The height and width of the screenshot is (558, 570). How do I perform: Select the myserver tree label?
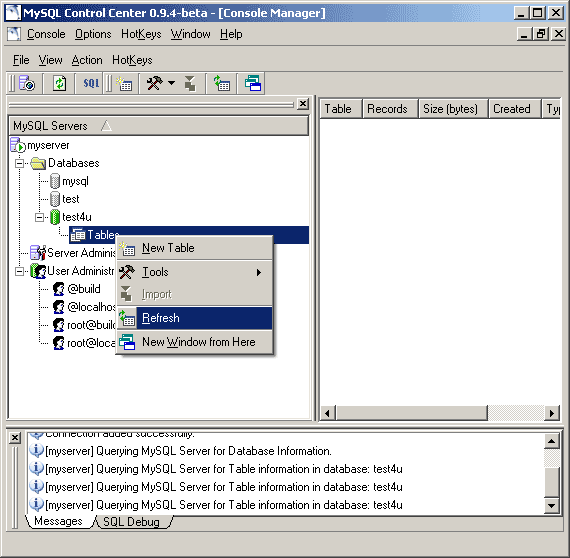[48, 145]
